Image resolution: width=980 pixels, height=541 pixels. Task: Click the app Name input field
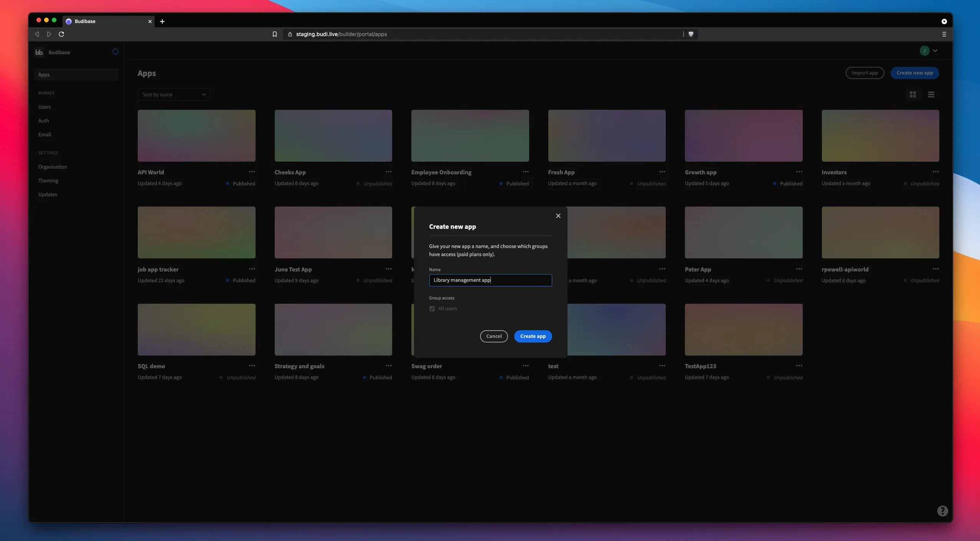tap(490, 280)
